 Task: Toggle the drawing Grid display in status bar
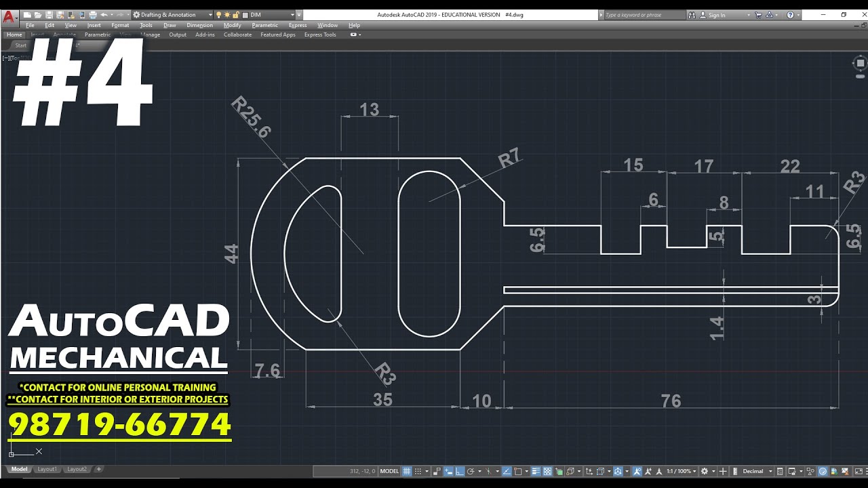pyautogui.click(x=406, y=471)
